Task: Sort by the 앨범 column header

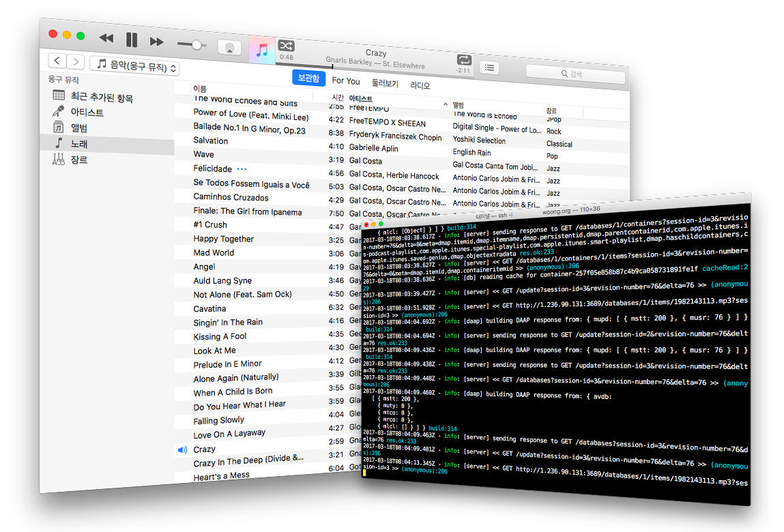Action: (x=459, y=105)
